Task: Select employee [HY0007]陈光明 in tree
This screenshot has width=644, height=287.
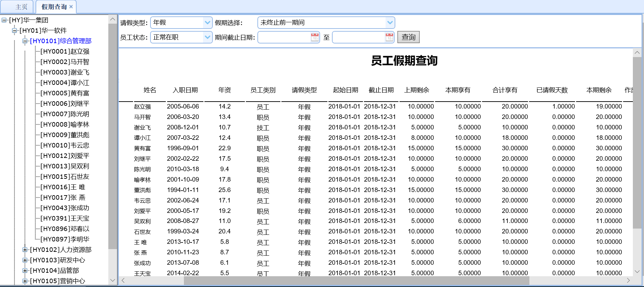Action: click(65, 114)
